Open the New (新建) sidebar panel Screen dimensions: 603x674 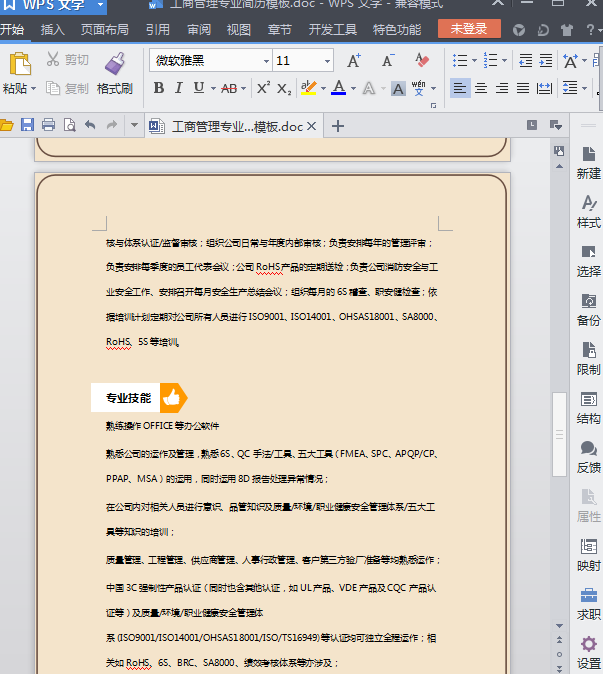(x=588, y=163)
